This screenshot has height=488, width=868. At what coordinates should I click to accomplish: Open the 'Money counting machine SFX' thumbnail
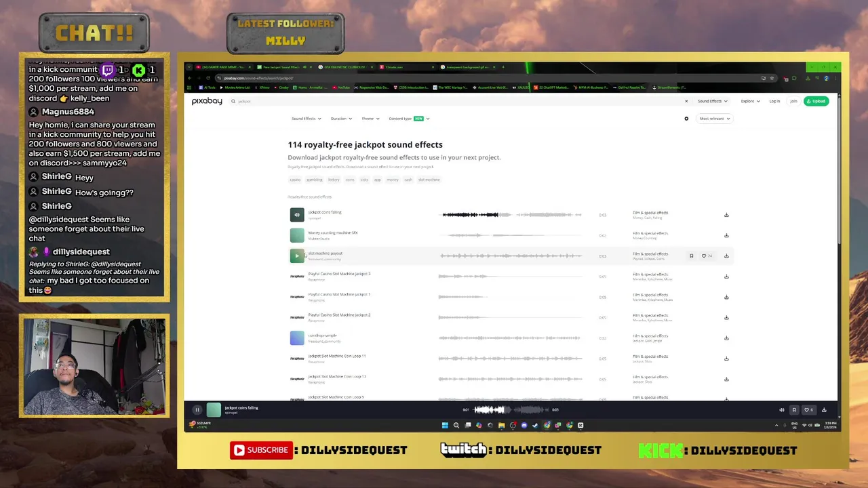pos(297,235)
